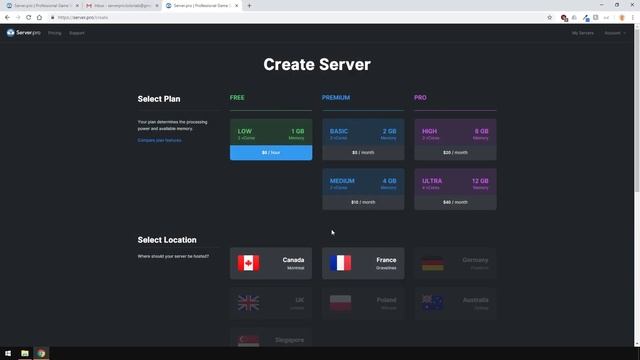Image resolution: width=640 pixels, height=360 pixels.
Task: Click the Singapore flag icon
Action: coord(248,341)
